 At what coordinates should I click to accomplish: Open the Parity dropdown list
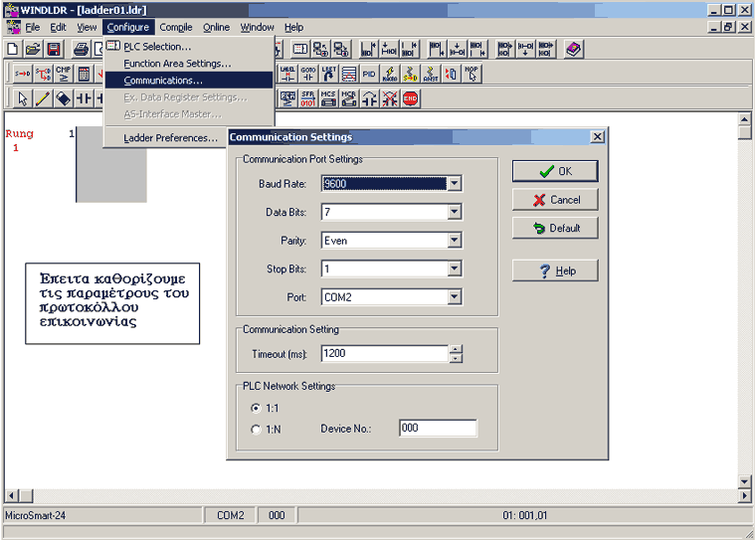point(454,241)
